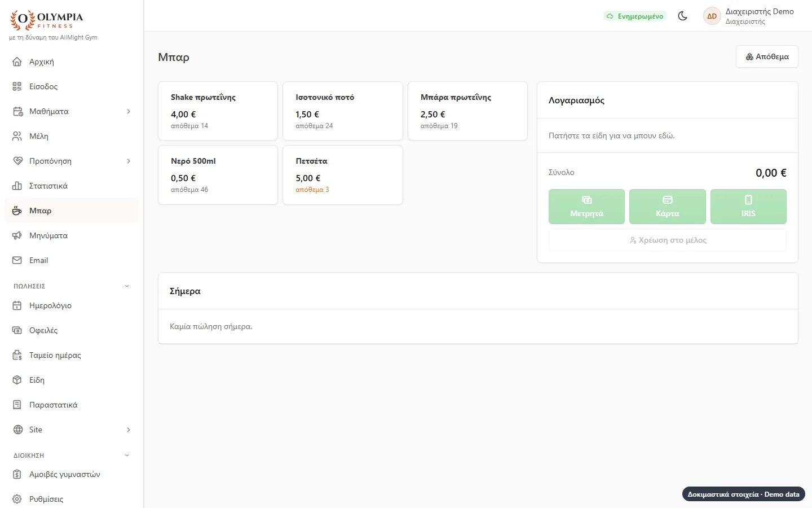
Task: Toggle dark mode with the moon icon
Action: (683, 16)
